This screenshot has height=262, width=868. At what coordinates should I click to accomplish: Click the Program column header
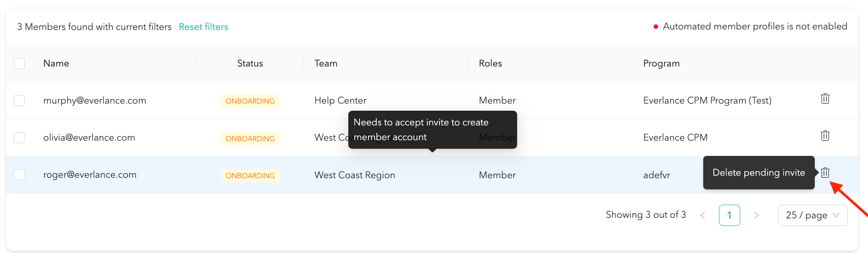[661, 63]
